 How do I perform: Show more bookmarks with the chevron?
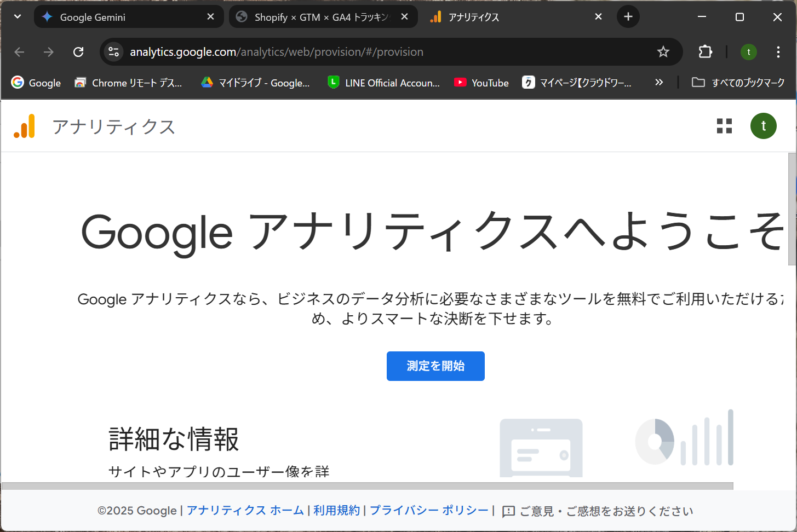point(659,83)
